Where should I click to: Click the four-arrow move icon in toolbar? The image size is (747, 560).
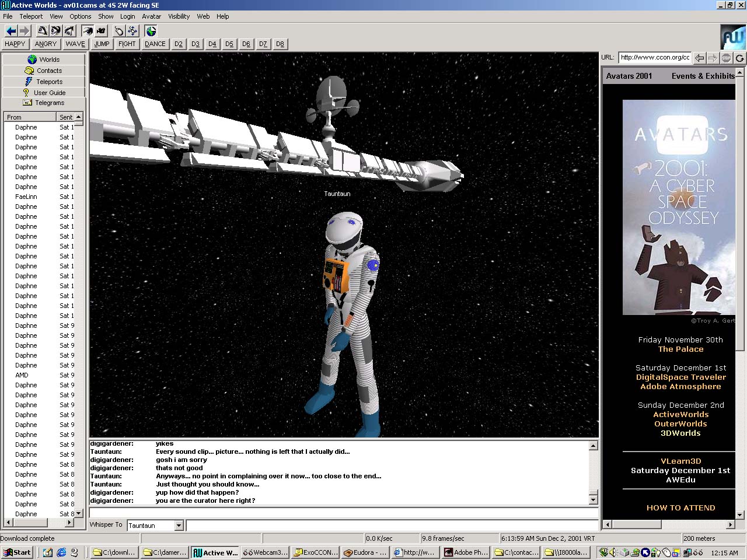[x=132, y=31]
